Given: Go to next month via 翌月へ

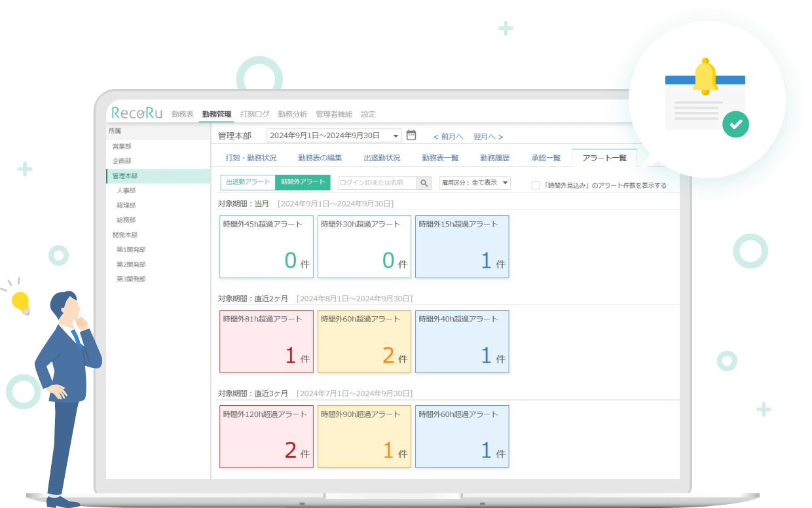Looking at the screenshot, I should pyautogui.click(x=488, y=137).
